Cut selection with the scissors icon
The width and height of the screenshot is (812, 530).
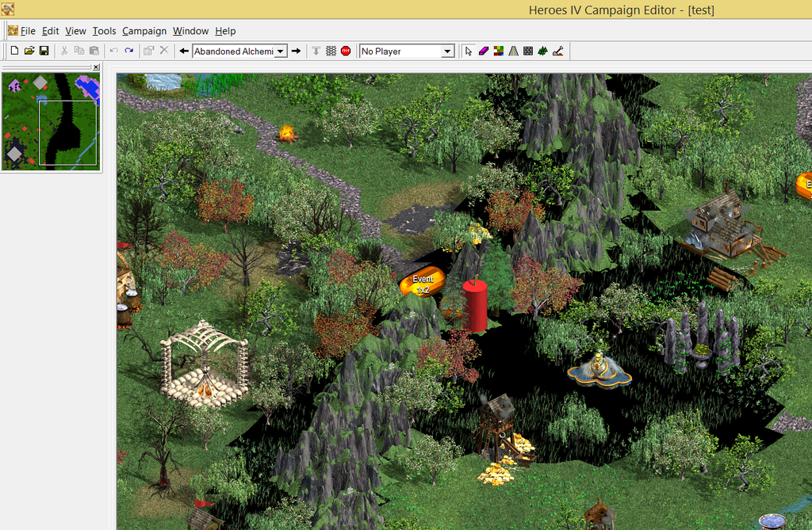pyautogui.click(x=64, y=51)
